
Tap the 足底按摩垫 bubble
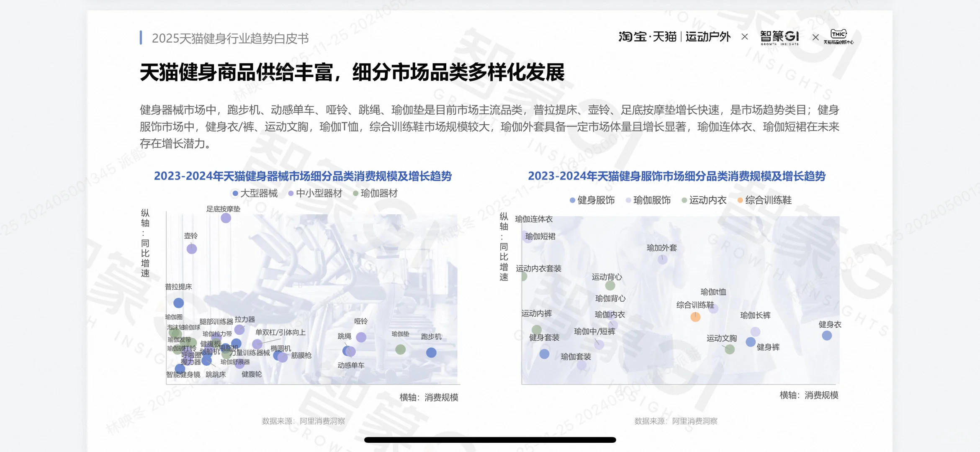point(226,218)
